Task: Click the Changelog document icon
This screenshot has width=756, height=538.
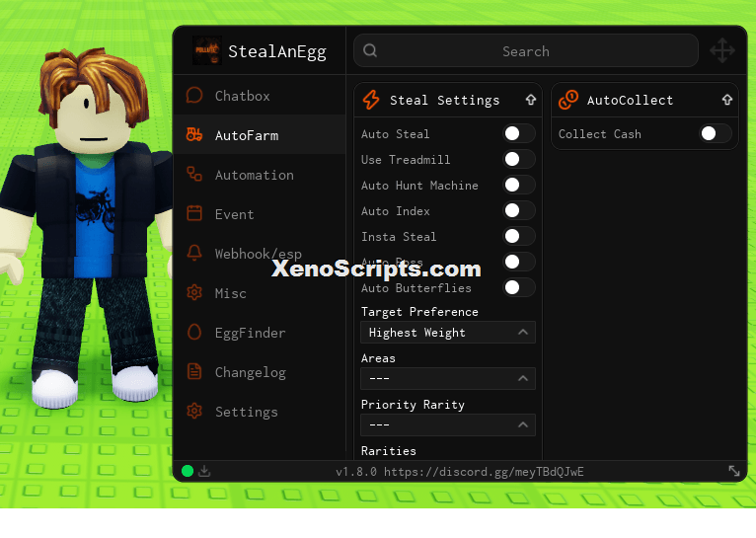Action: pyautogui.click(x=194, y=372)
